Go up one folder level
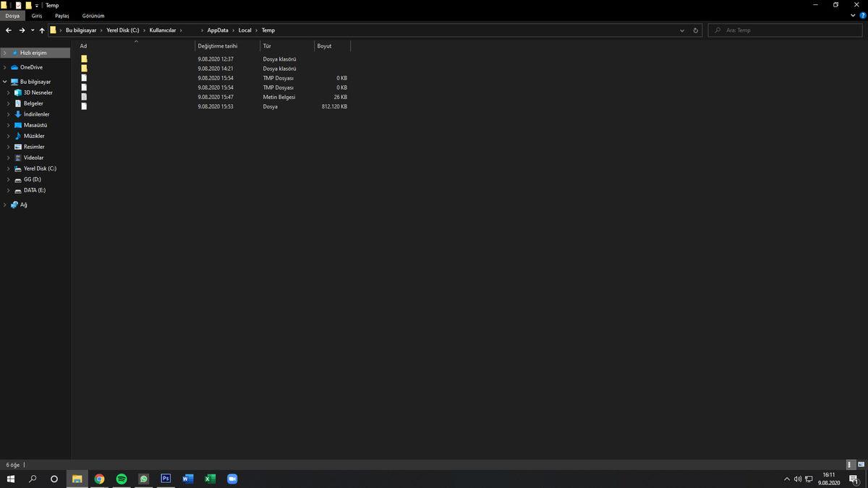 pyautogui.click(x=42, y=30)
